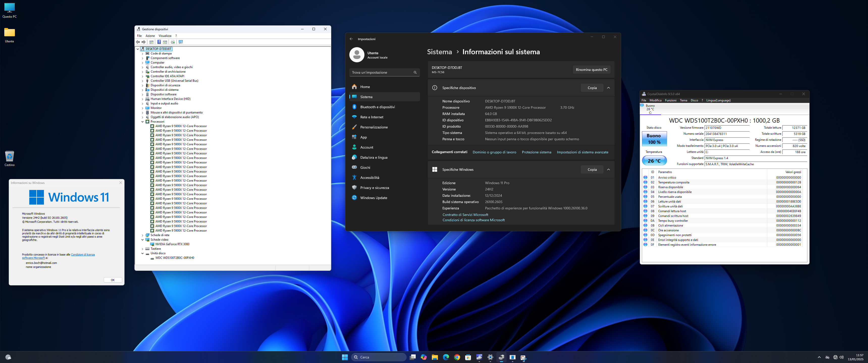868x363 pixels.
Task: Open Dominio o gruppo di lavoro link
Action: tap(494, 152)
